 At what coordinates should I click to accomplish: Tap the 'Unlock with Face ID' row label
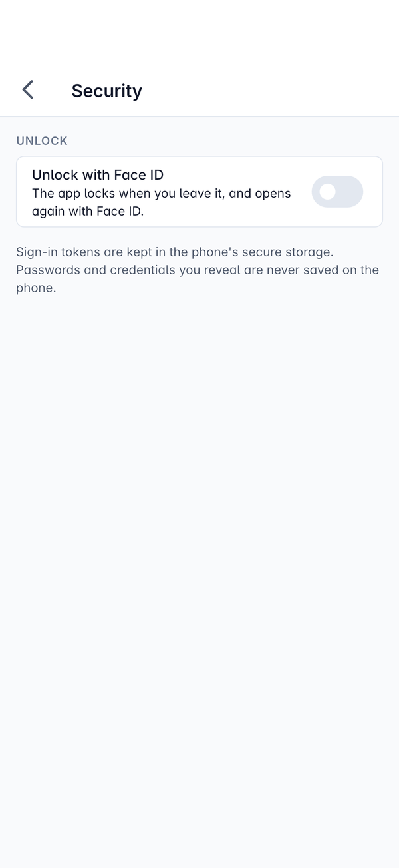[98, 175]
